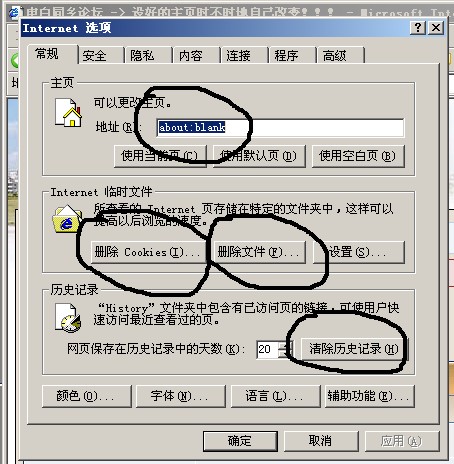Click the help question mark button
Screen dimensions: 454x464
[418, 27]
